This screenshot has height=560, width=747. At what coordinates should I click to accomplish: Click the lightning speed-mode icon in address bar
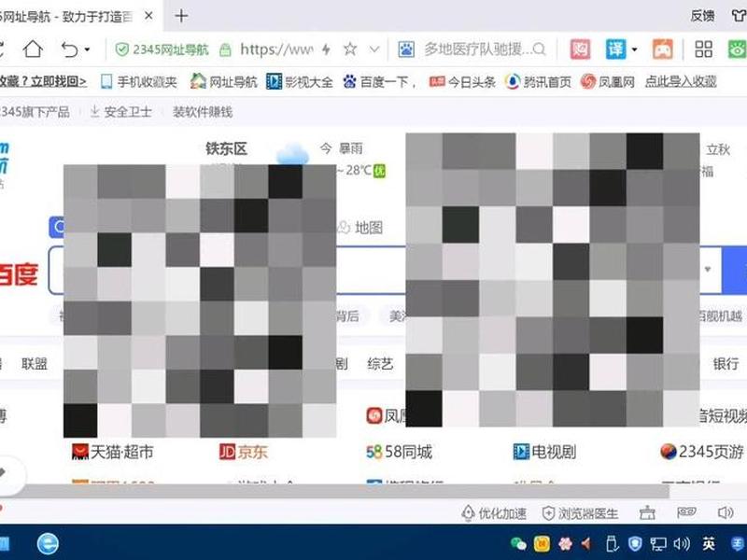coord(326,49)
